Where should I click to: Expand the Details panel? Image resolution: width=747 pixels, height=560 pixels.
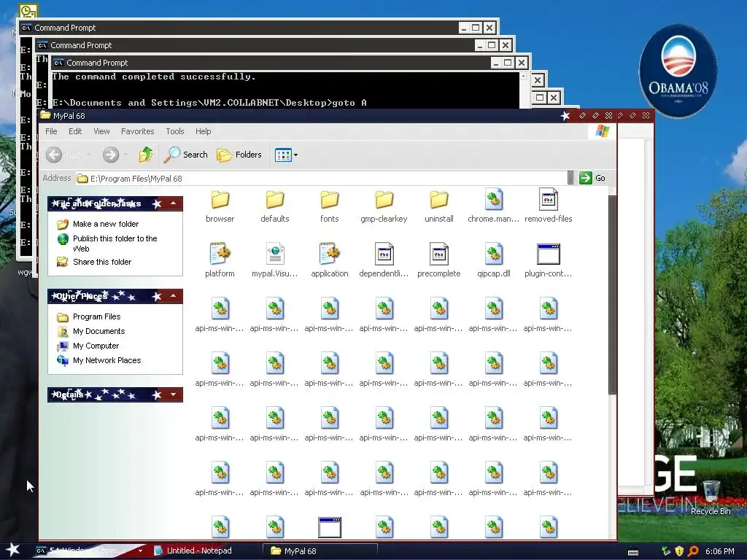(174, 394)
